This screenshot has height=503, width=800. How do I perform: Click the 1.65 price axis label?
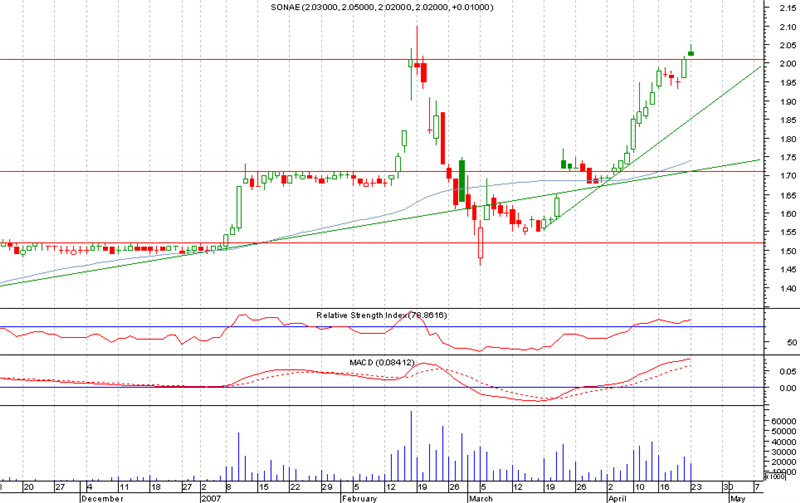point(788,195)
